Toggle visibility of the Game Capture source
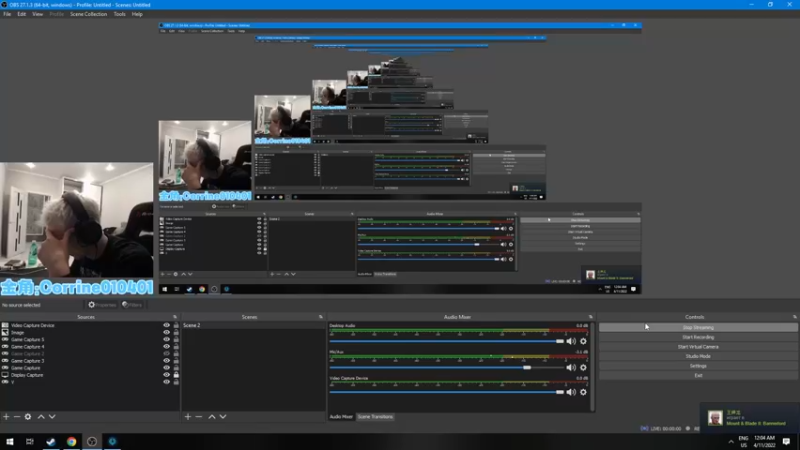This screenshot has height=450, width=800. click(166, 368)
